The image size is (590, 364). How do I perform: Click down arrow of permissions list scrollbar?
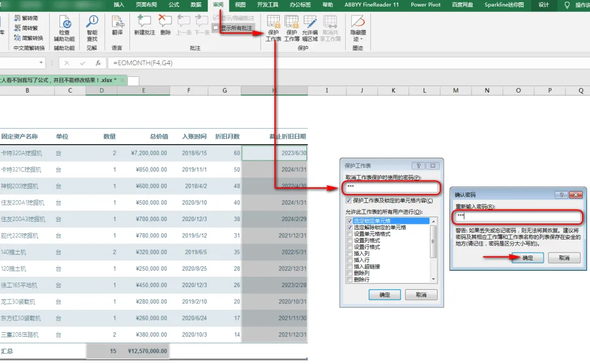(x=433, y=279)
